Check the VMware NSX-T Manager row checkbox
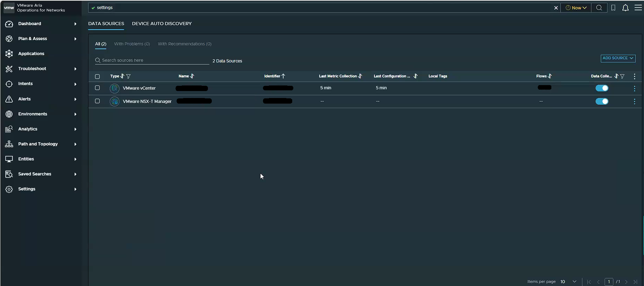 pyautogui.click(x=98, y=101)
